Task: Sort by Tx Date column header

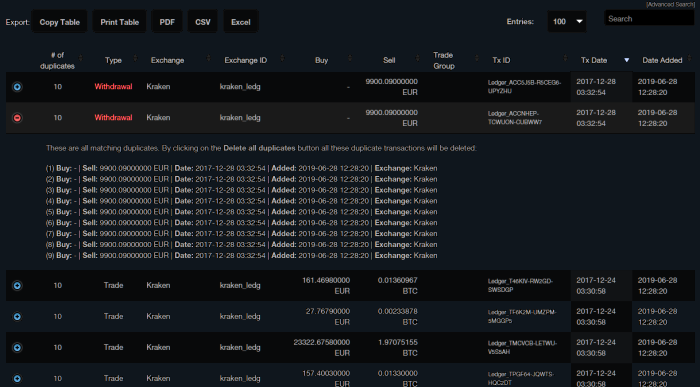Action: click(594, 60)
